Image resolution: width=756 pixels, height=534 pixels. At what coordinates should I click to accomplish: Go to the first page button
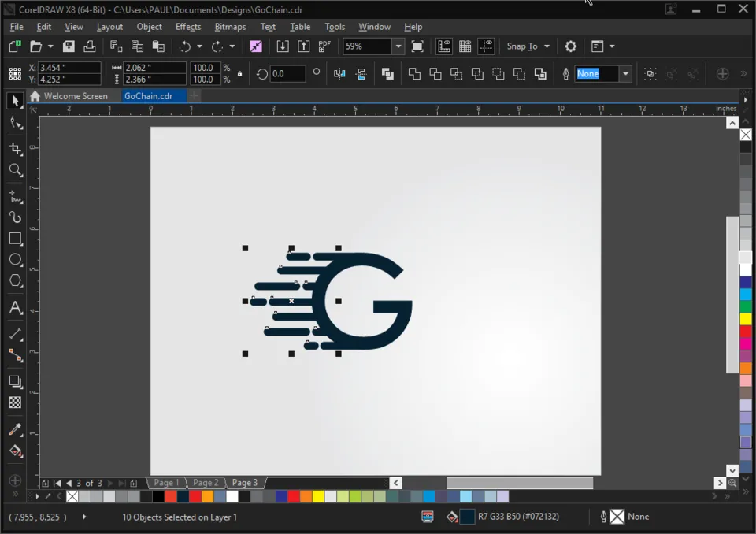(57, 483)
